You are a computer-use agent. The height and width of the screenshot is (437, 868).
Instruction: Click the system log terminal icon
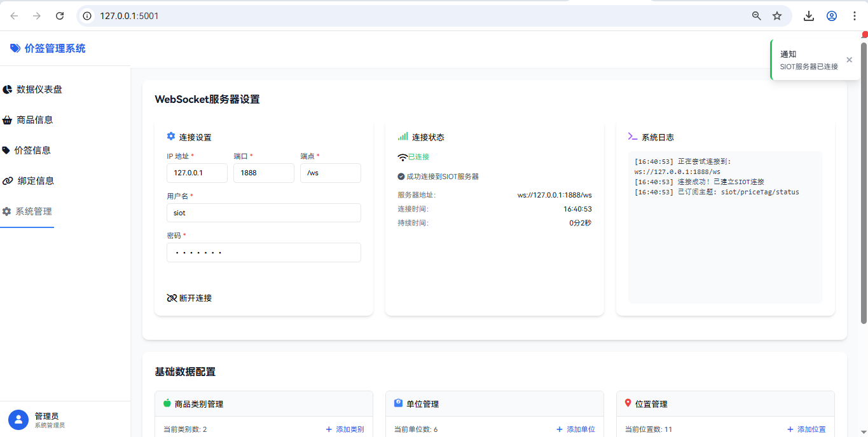[x=633, y=137]
